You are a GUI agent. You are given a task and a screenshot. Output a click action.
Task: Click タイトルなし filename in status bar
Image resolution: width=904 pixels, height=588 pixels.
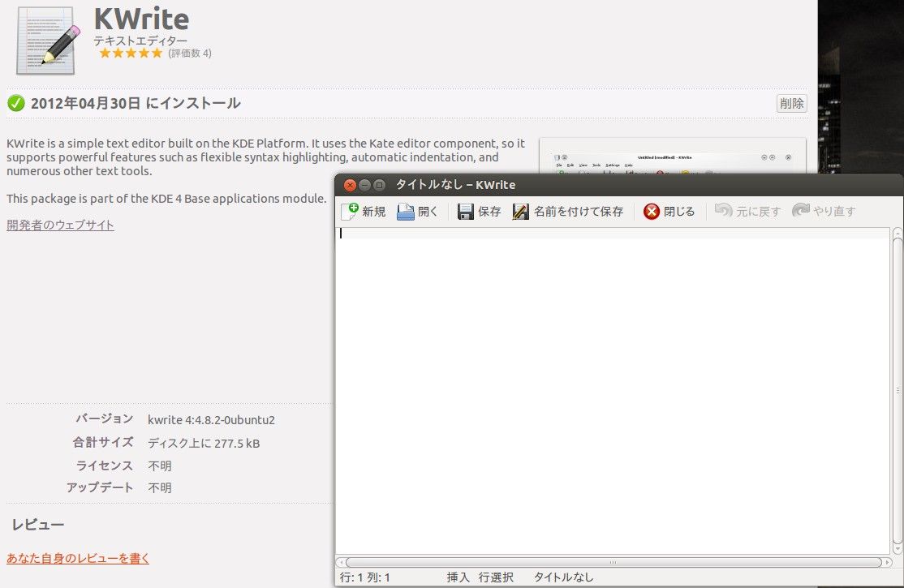coord(563,577)
